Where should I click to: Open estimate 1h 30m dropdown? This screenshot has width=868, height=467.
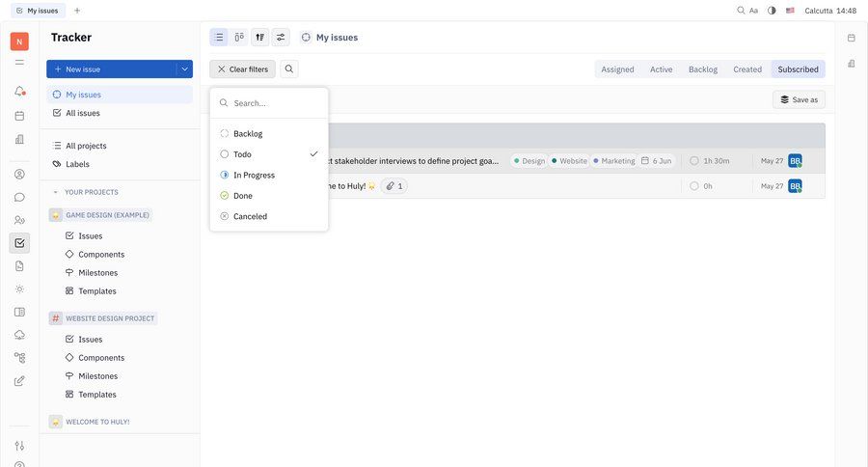tap(709, 161)
